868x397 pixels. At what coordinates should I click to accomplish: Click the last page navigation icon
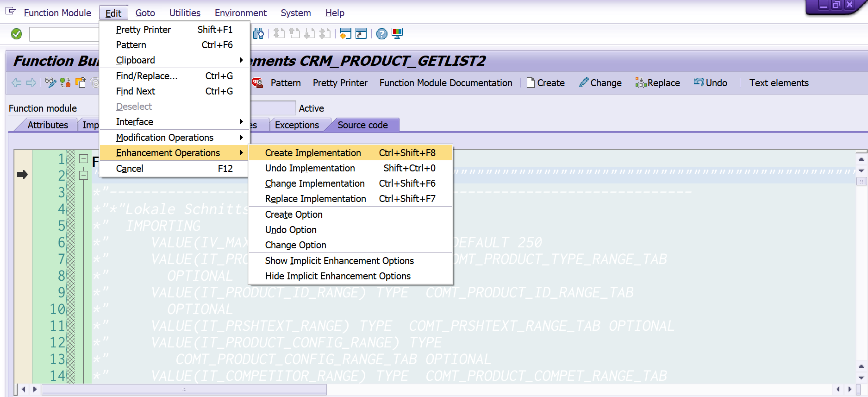pos(325,33)
